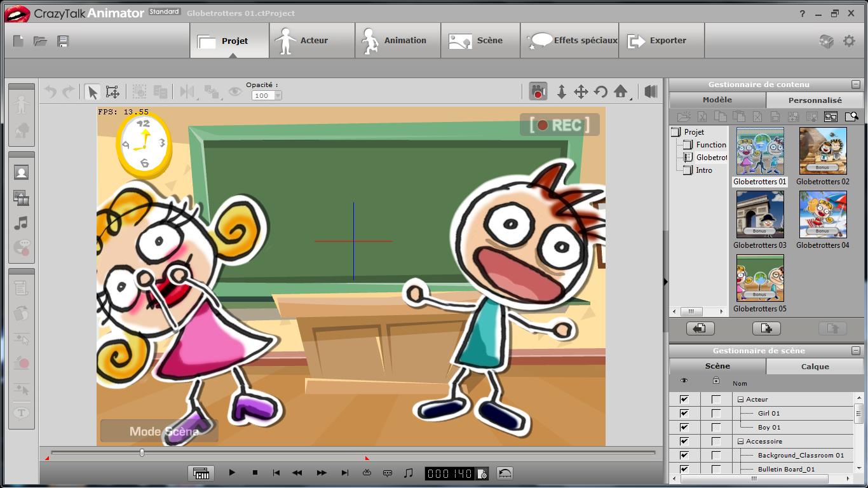868x488 pixels.
Task: Toggle visibility checkbox for Girl 01
Action: click(684, 413)
